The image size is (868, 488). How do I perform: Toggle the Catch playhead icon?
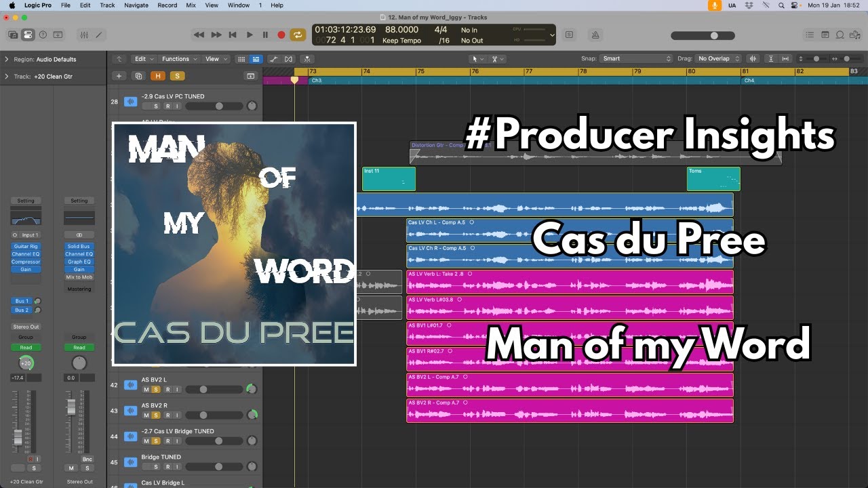pos(307,59)
